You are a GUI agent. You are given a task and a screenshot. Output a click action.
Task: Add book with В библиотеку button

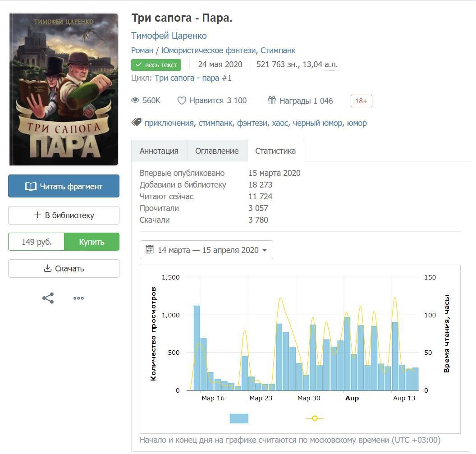(x=64, y=215)
